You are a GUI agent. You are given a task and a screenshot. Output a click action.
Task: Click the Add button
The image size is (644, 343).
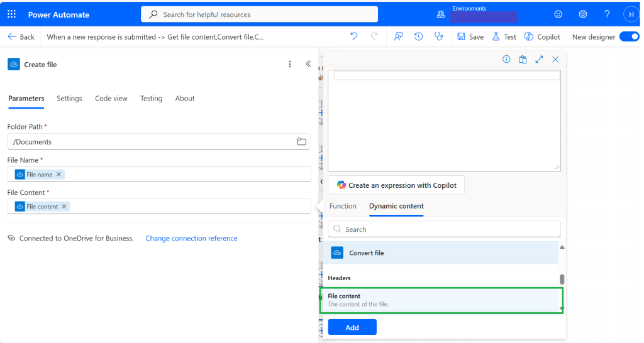352,327
